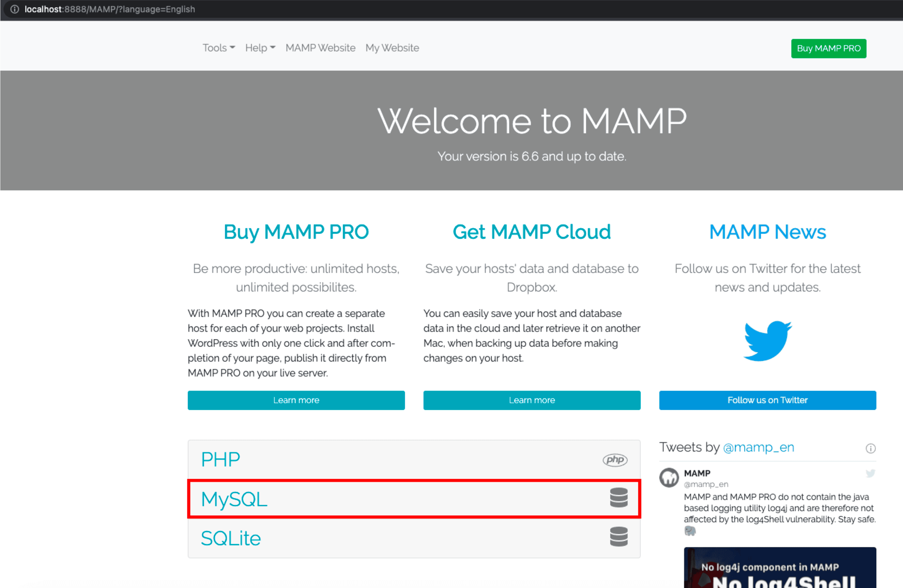Viewport: 903px width, 588px height.
Task: Open the @mamp_en Twitter handle link
Action: [758, 448]
